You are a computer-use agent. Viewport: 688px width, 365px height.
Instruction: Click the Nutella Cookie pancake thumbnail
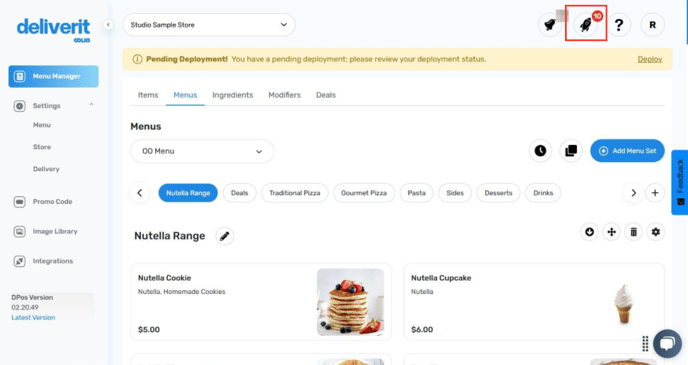pyautogui.click(x=350, y=302)
